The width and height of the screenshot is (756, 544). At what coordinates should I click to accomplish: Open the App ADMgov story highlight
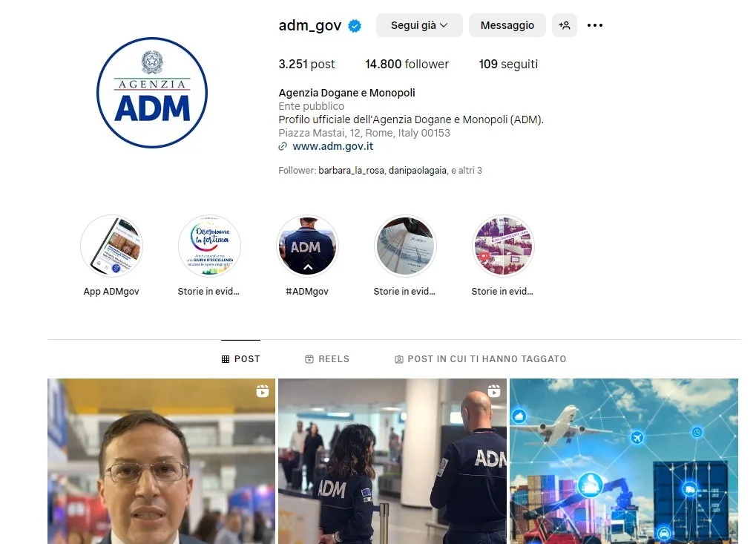click(111, 246)
